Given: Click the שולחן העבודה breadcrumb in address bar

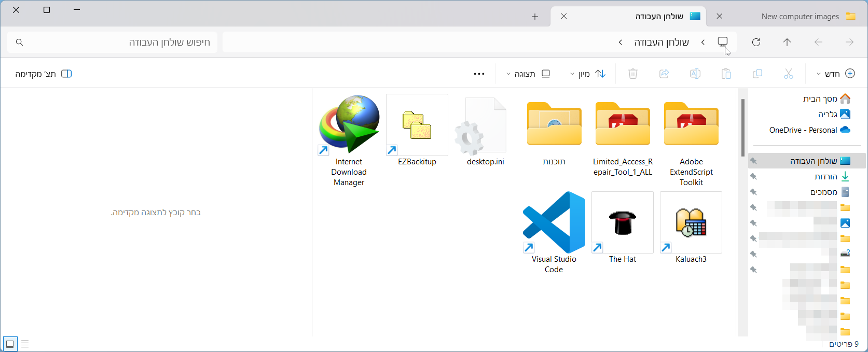Looking at the screenshot, I should [x=662, y=42].
